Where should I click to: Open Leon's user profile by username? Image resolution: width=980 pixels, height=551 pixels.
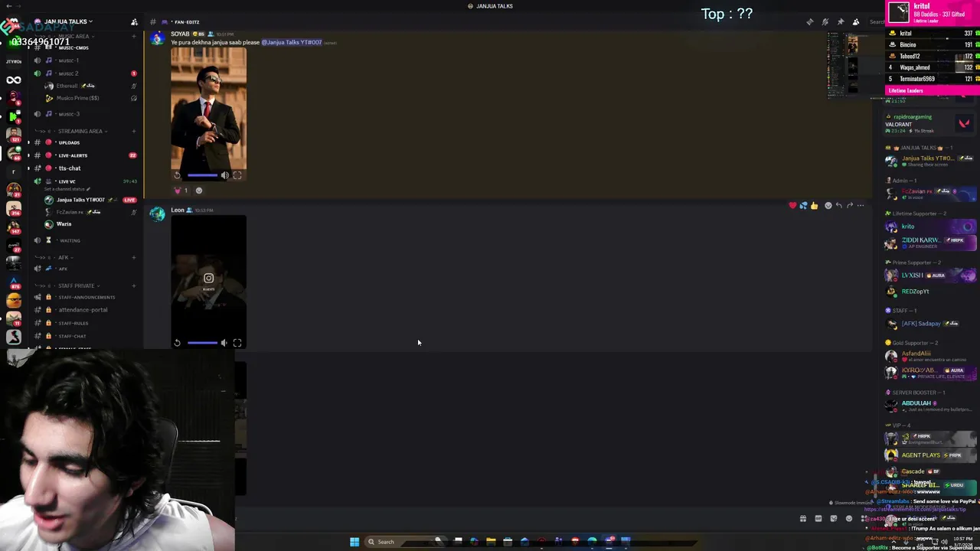click(x=178, y=210)
